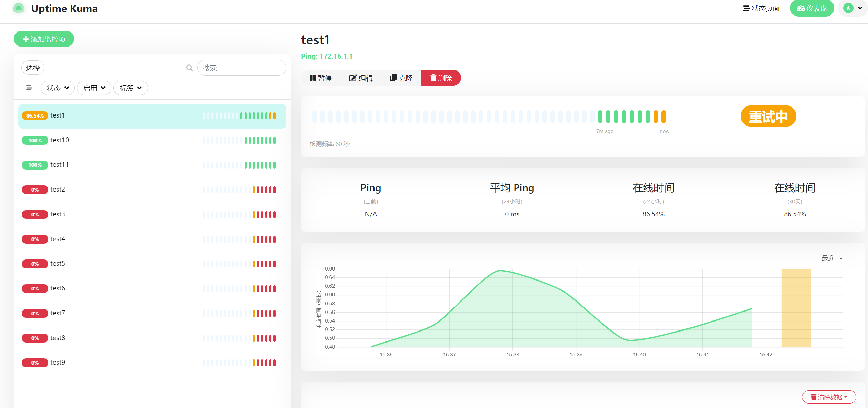Click the 0% badge on test2
This screenshot has height=408, width=868.
[35, 190]
